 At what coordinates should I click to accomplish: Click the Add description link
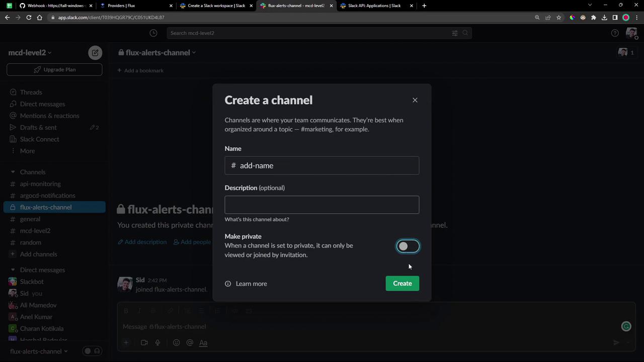coord(142,242)
